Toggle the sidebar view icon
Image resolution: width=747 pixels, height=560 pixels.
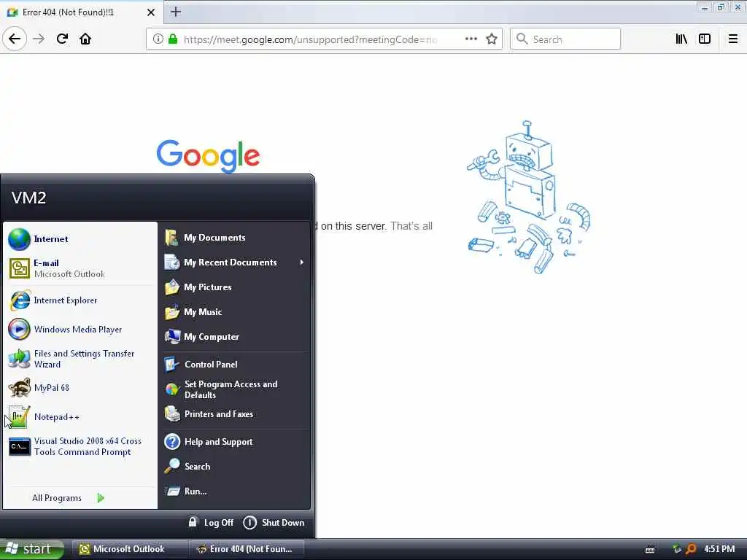point(705,39)
